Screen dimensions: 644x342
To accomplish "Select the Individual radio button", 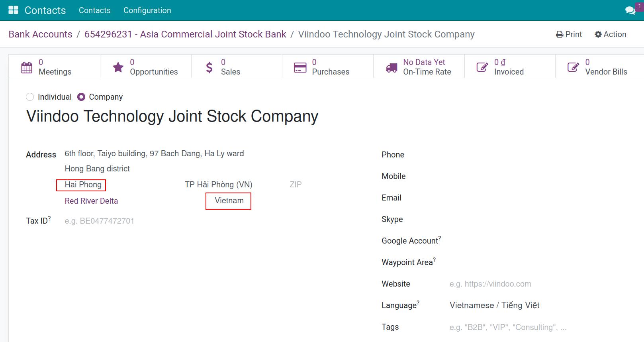I will pos(30,97).
